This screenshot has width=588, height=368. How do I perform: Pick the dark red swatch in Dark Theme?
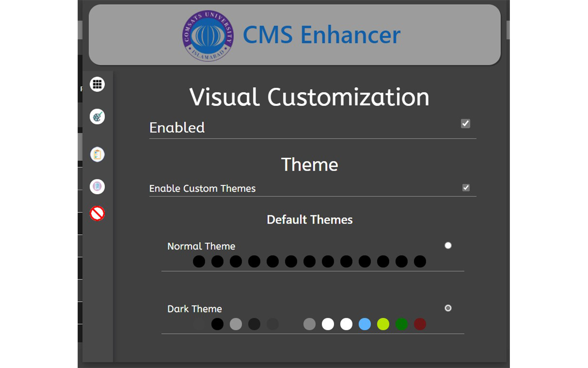pos(420,324)
